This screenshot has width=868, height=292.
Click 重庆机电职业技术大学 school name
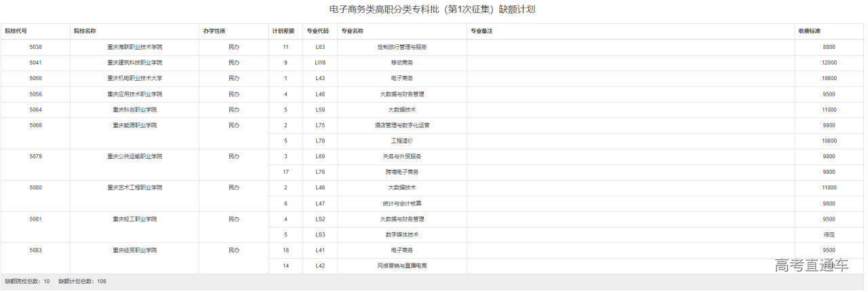click(134, 78)
